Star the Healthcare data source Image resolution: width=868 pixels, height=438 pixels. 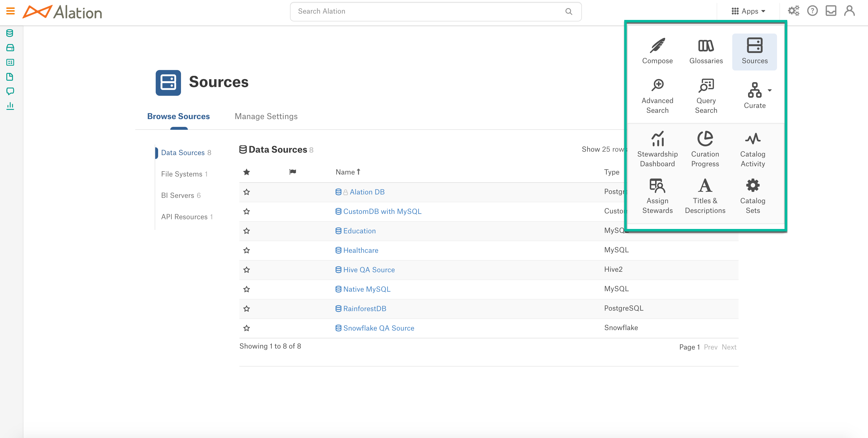click(247, 251)
